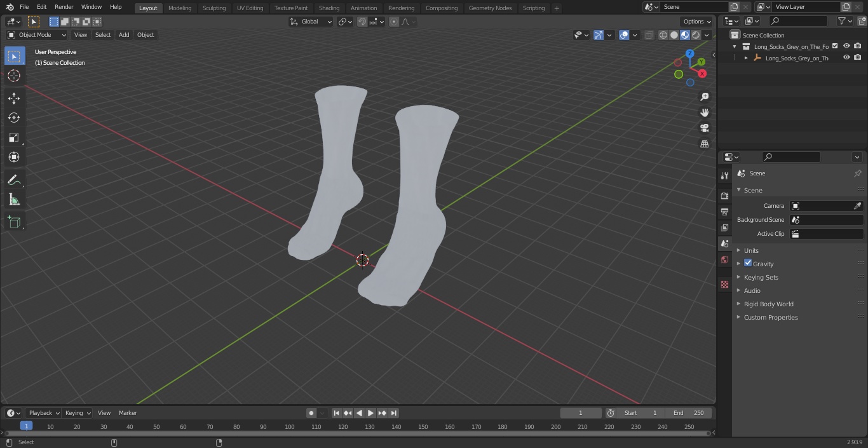This screenshot has width=868, height=448.
Task: Open the Keying popover in timeline
Action: tap(78, 413)
